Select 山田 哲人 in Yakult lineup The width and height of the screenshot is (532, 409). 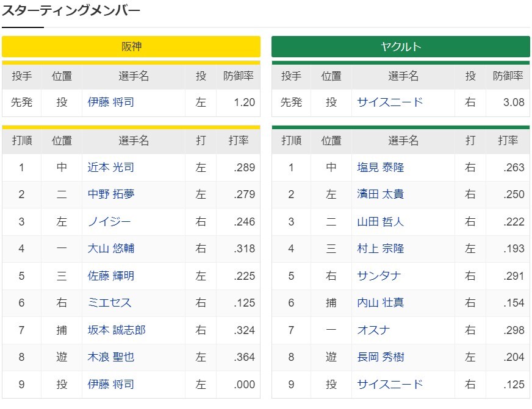380,222
